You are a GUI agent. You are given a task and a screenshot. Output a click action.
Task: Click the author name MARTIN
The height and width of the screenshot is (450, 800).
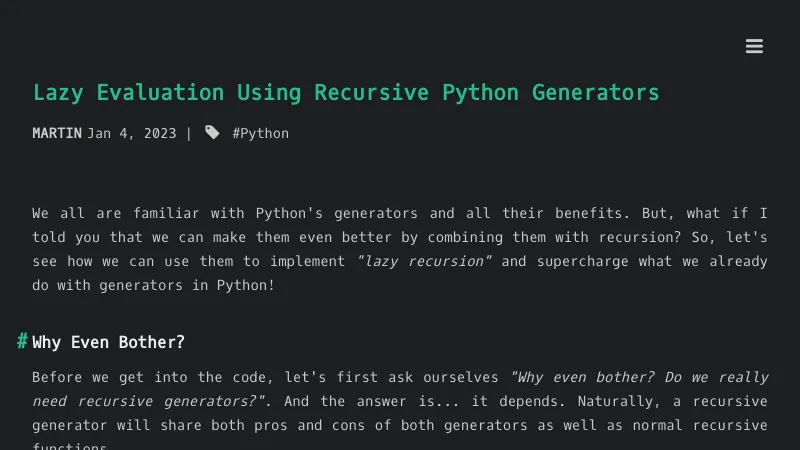(57, 133)
